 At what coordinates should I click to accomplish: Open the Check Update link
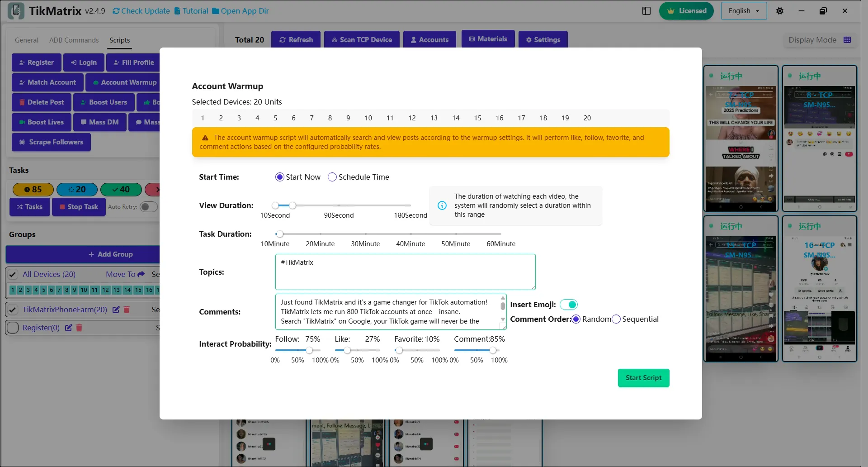coord(141,11)
